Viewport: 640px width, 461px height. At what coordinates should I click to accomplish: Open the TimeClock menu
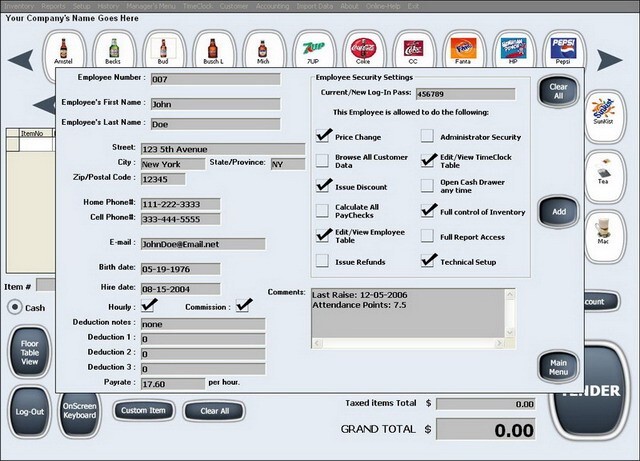[x=198, y=6]
